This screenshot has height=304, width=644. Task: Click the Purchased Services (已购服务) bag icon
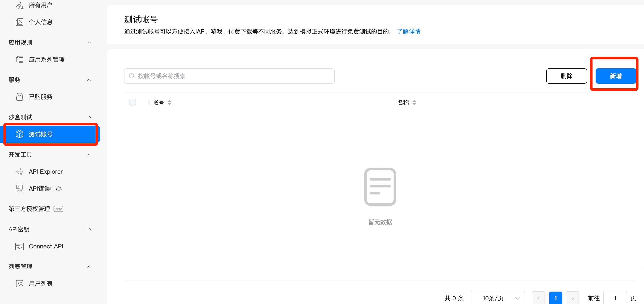20,97
